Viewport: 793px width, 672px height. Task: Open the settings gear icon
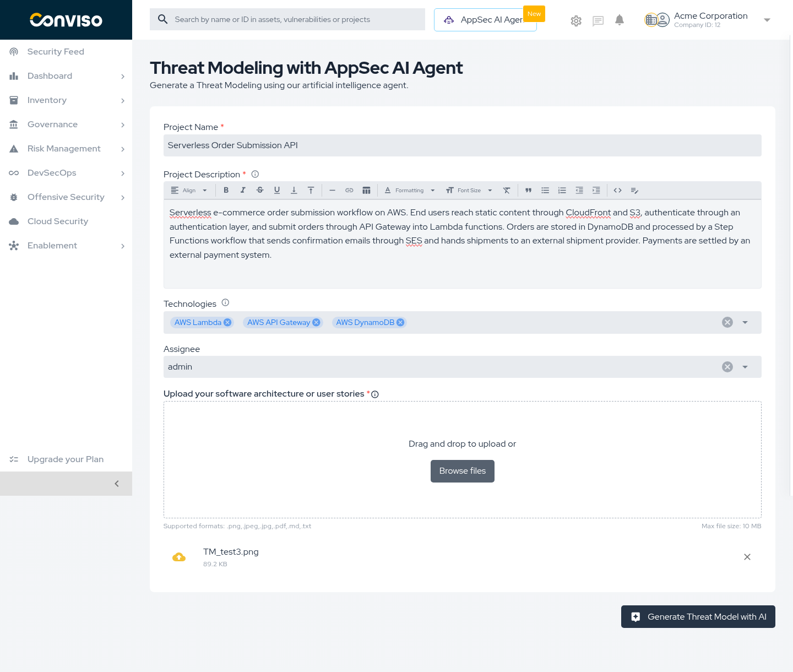(x=576, y=21)
